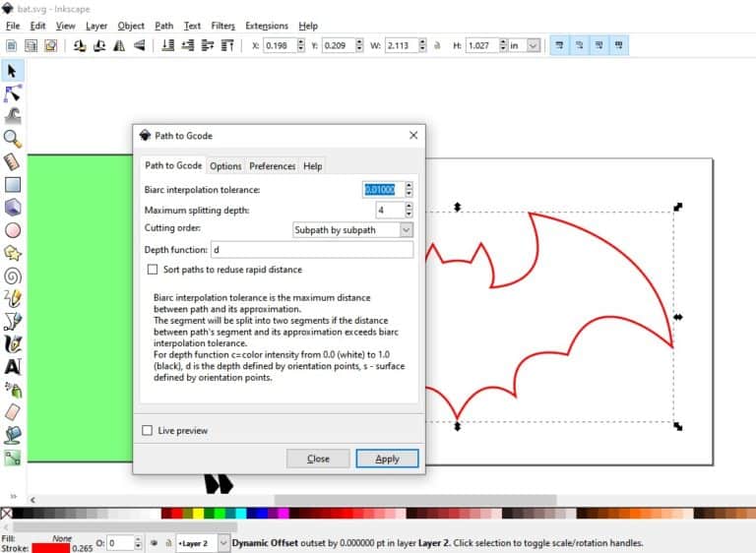Flip selected object horizontally

pos(119,46)
